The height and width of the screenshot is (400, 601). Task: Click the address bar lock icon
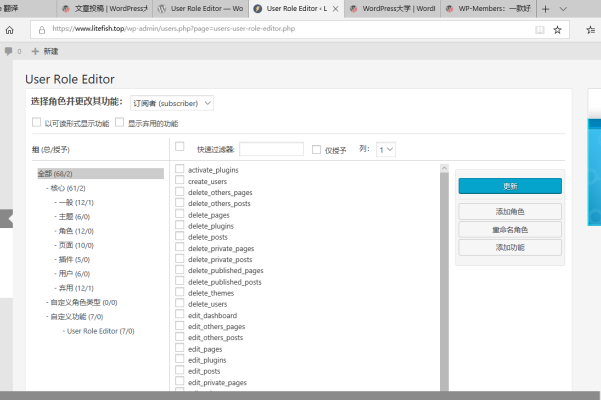pyautogui.click(x=42, y=30)
